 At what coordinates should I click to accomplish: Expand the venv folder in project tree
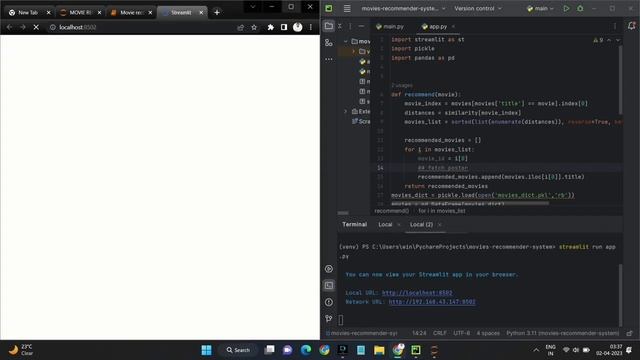tap(353, 51)
